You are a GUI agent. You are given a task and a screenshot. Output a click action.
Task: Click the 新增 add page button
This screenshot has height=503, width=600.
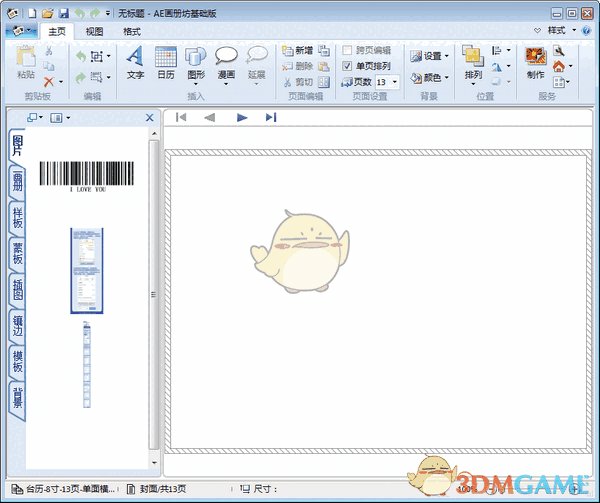click(x=297, y=50)
